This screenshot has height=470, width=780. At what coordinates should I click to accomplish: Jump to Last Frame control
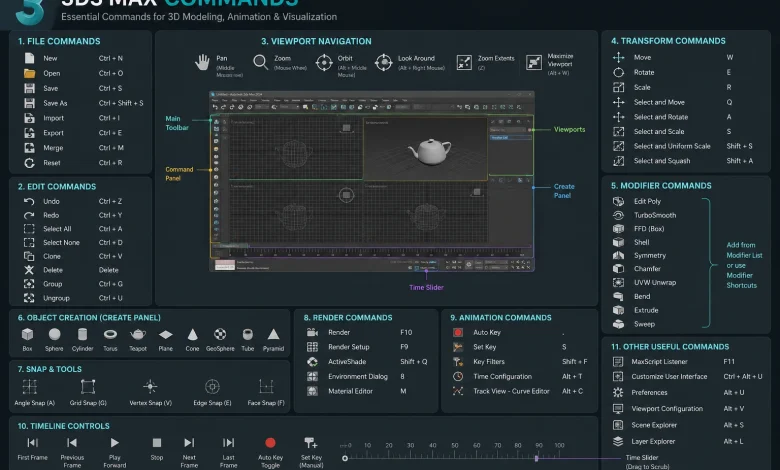[x=228, y=443]
